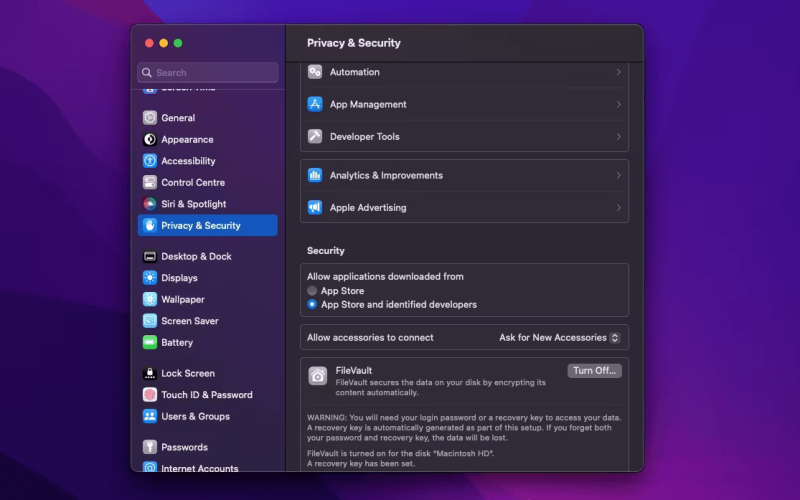
Task: Click the Developer Tools hammer icon
Action: pyautogui.click(x=315, y=136)
